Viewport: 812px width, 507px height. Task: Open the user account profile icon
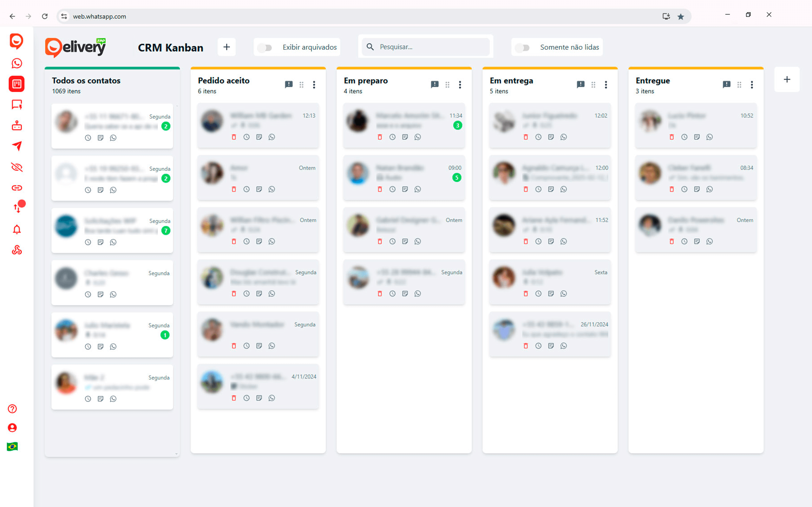12,427
